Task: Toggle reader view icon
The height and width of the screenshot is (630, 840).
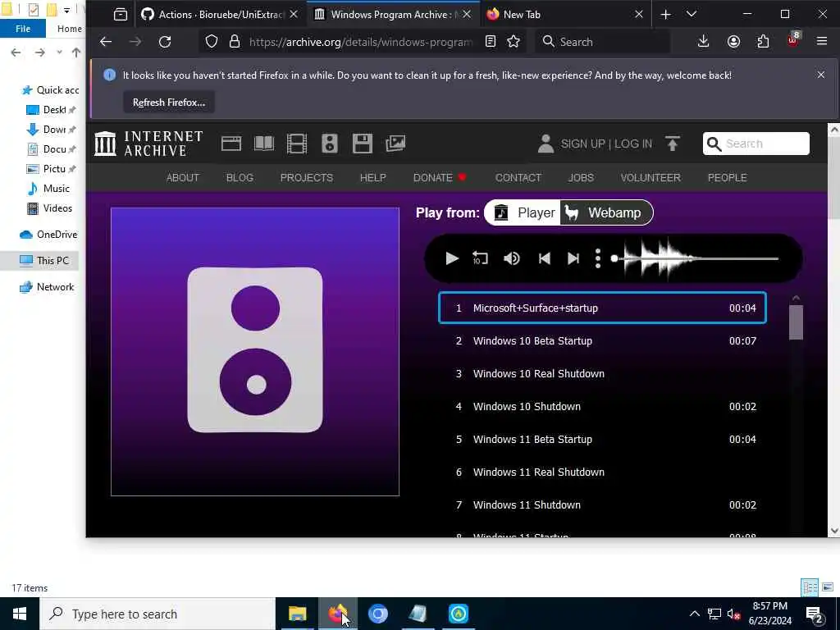Action: coord(491,42)
